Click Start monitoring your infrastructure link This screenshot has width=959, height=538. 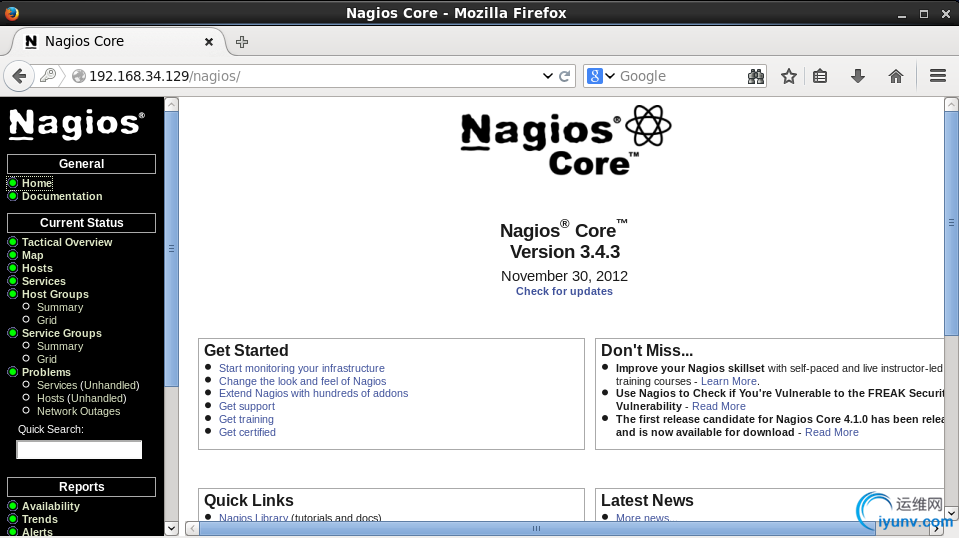pos(301,368)
